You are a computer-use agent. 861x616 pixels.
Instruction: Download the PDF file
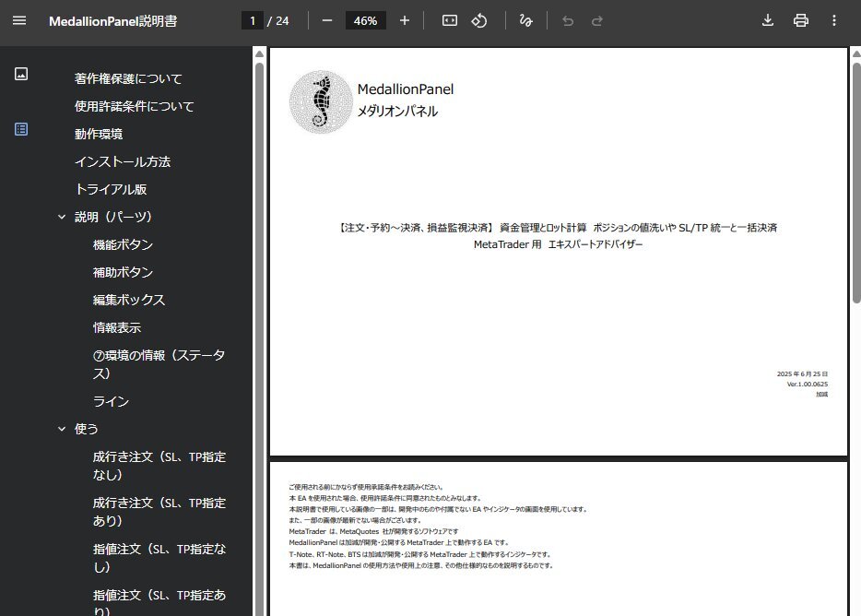(x=768, y=21)
